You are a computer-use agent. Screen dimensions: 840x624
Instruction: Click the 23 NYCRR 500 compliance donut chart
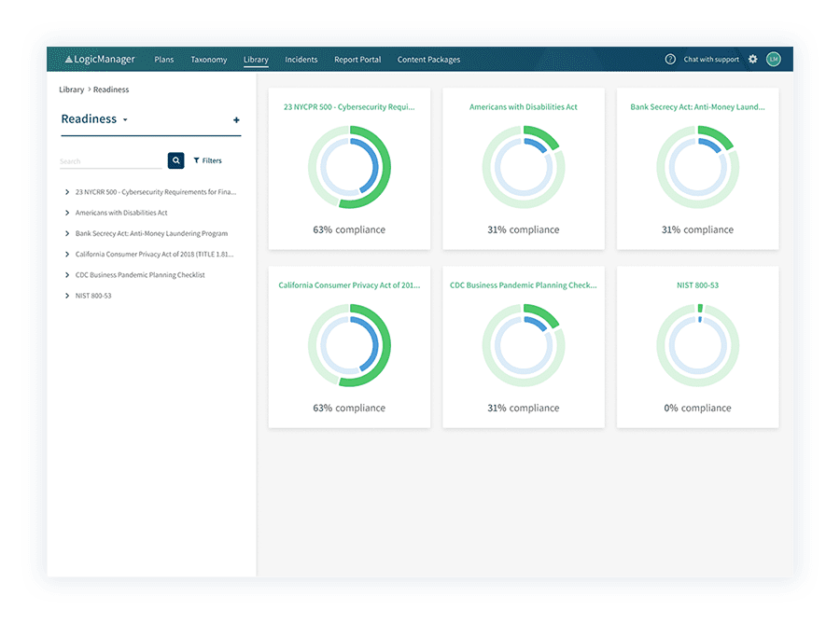349,167
